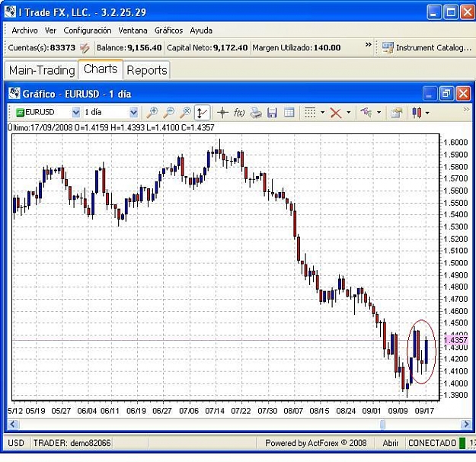Screen dimensions: 476x462
Task: Click the TRADER: demo82066 status entry
Action: [x=72, y=443]
